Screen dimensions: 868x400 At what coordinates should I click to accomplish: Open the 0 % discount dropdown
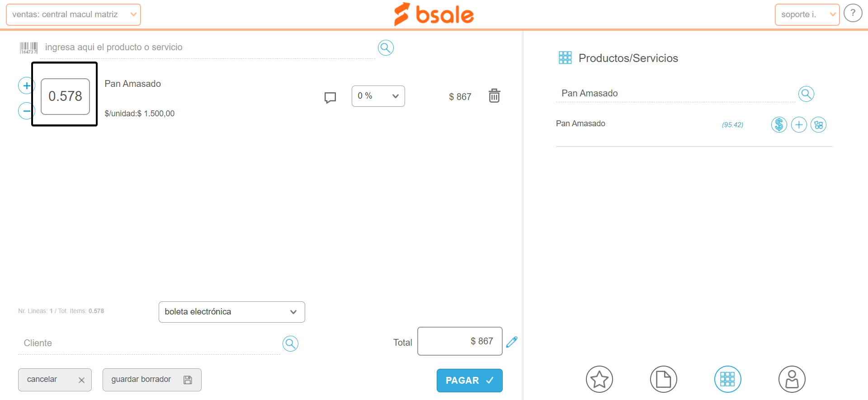click(x=378, y=96)
